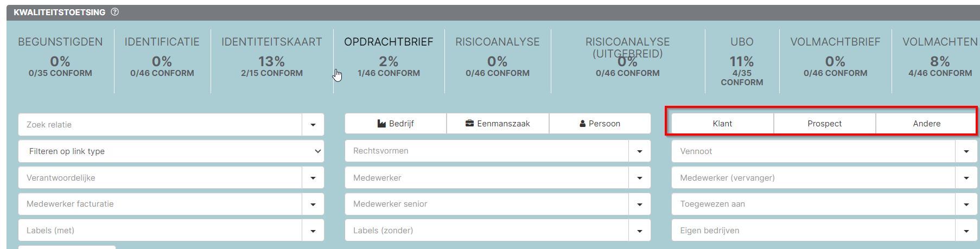The width and height of the screenshot is (980, 249).
Task: Toggle the Bedrijf factory icon filter
Action: click(x=396, y=124)
